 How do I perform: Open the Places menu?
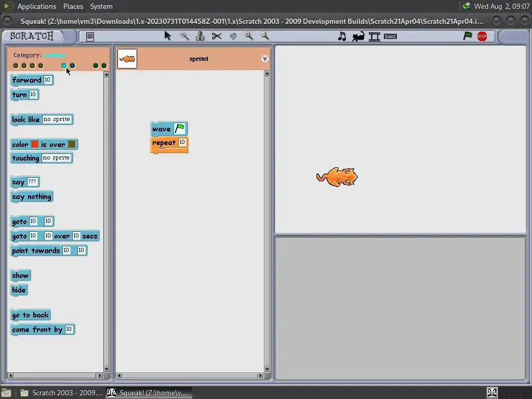coord(73,6)
